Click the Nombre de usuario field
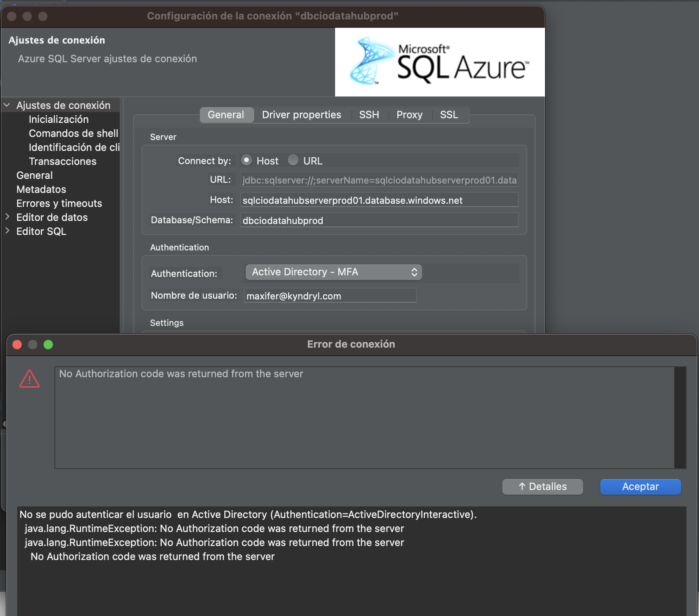The width and height of the screenshot is (699, 616). [x=330, y=296]
